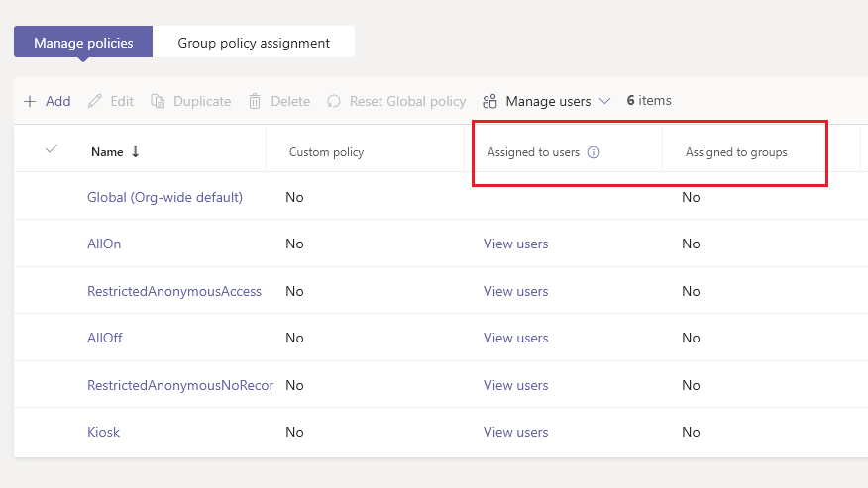Click the Duplicate pages icon
This screenshot has width=868, height=488.
click(158, 101)
